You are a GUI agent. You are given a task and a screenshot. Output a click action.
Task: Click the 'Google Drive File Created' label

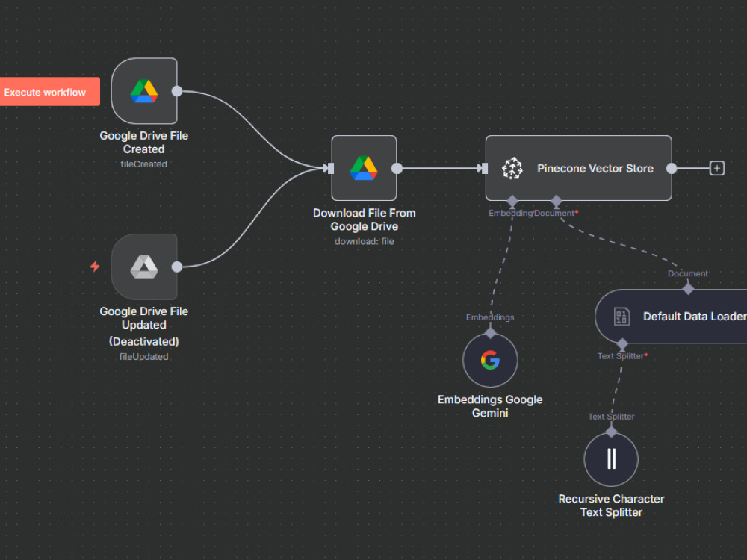[144, 143]
